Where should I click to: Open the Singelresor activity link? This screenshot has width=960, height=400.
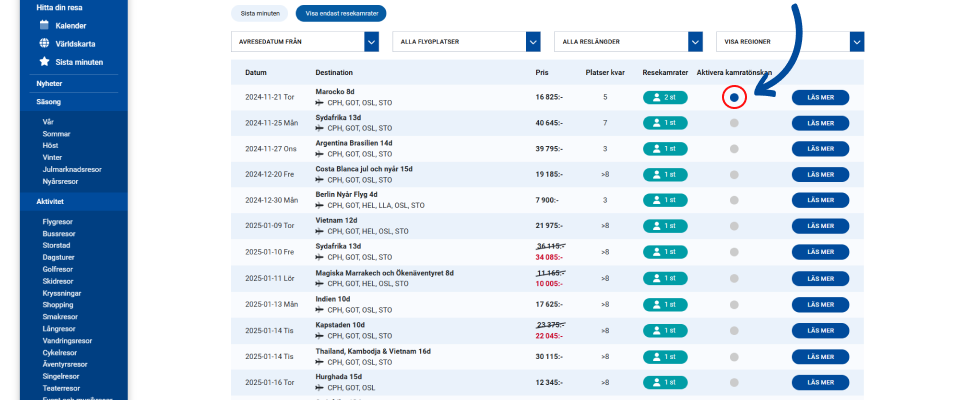[x=61, y=376]
